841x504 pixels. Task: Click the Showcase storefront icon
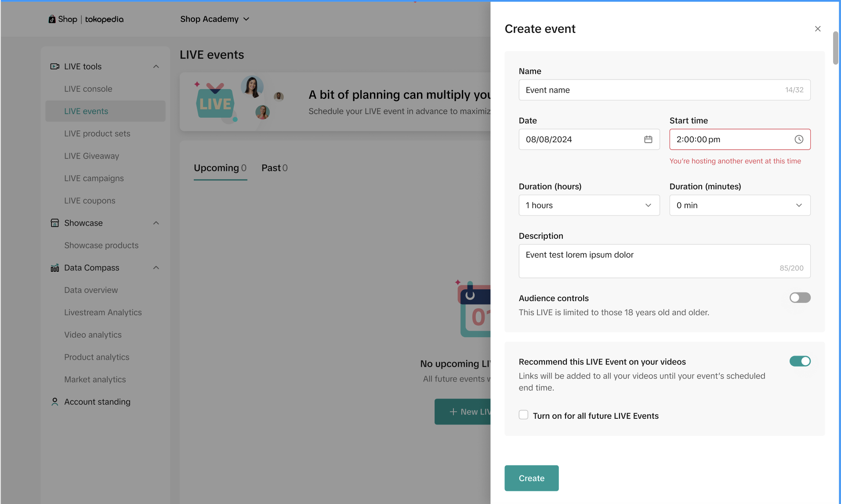coord(54,223)
